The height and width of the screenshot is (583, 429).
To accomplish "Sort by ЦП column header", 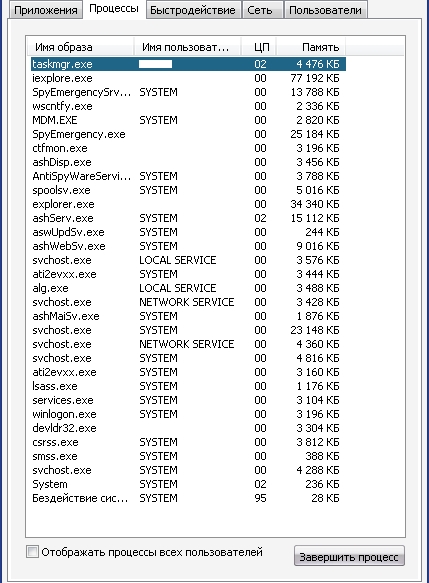I will pos(259,47).
